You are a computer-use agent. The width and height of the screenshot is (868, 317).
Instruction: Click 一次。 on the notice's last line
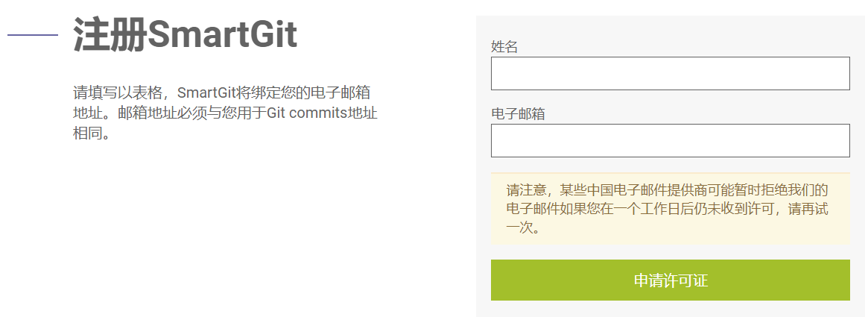tap(523, 228)
